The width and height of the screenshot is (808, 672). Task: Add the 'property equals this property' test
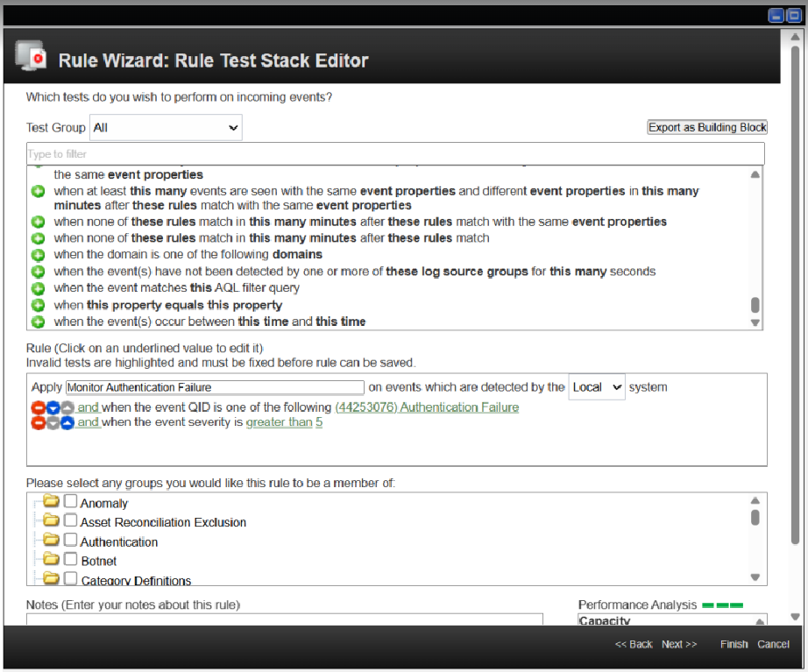click(x=38, y=305)
